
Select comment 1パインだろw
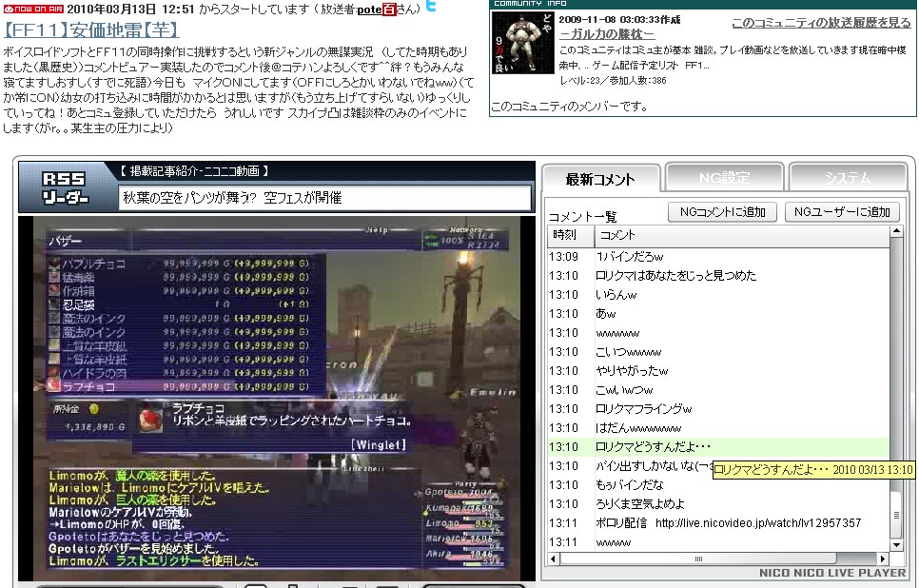(718, 257)
